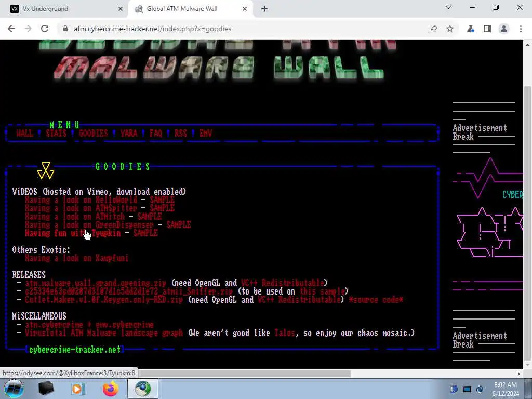
Task: Open VirusTotal ATM Malware landscape graph
Action: [104, 333]
